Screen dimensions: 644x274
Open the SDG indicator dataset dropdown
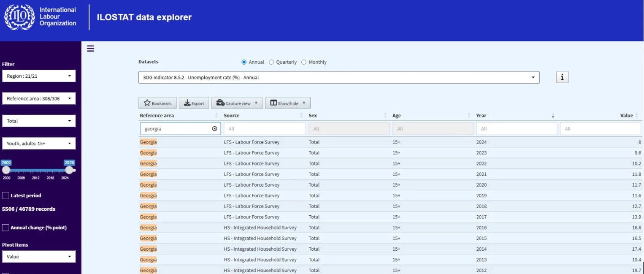pyautogui.click(x=338, y=77)
